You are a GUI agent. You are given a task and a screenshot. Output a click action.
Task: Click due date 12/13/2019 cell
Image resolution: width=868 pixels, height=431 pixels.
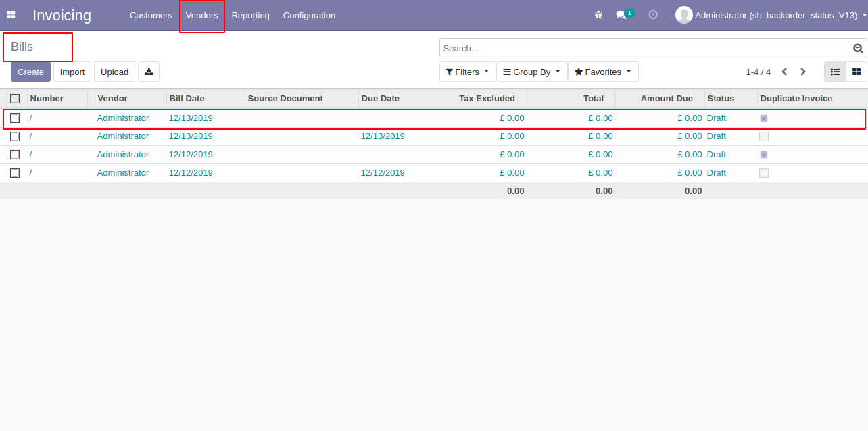coord(383,136)
